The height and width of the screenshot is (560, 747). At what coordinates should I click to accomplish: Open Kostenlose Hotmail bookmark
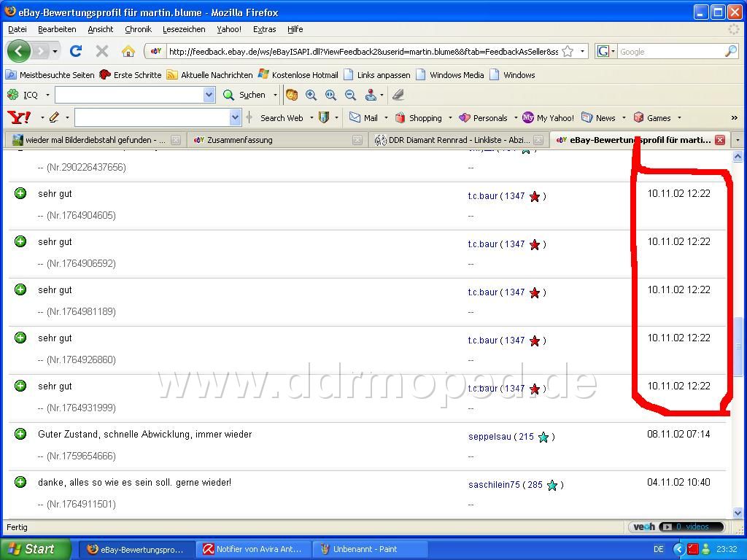click(298, 75)
